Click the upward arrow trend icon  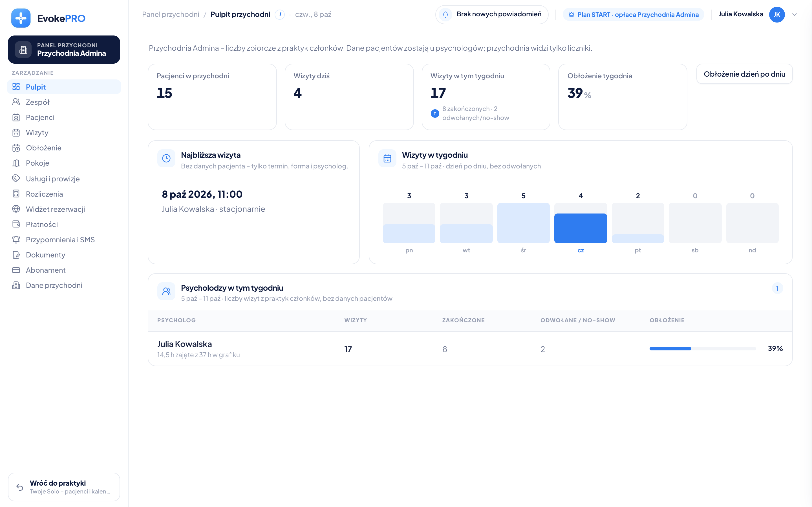coord(435,113)
